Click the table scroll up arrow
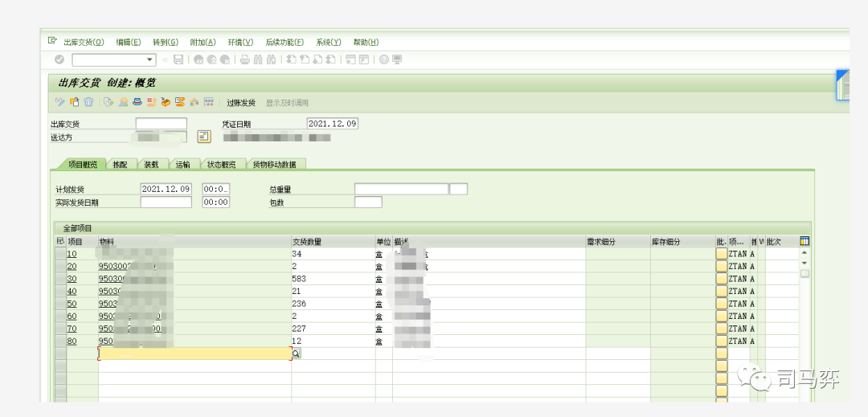The image size is (868, 417). [x=805, y=253]
